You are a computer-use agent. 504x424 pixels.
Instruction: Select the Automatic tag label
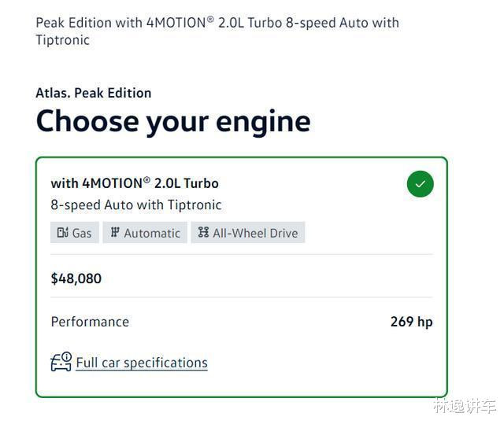pos(152,233)
